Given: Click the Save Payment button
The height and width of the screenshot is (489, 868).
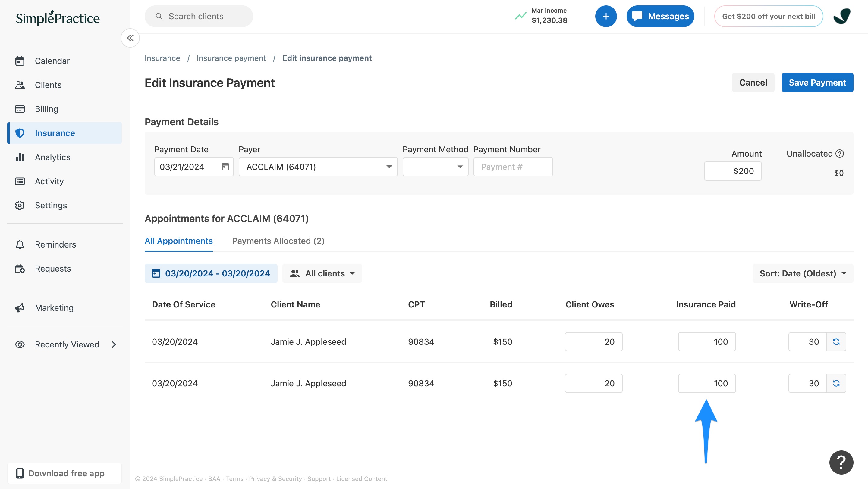Looking at the screenshot, I should tap(817, 83).
